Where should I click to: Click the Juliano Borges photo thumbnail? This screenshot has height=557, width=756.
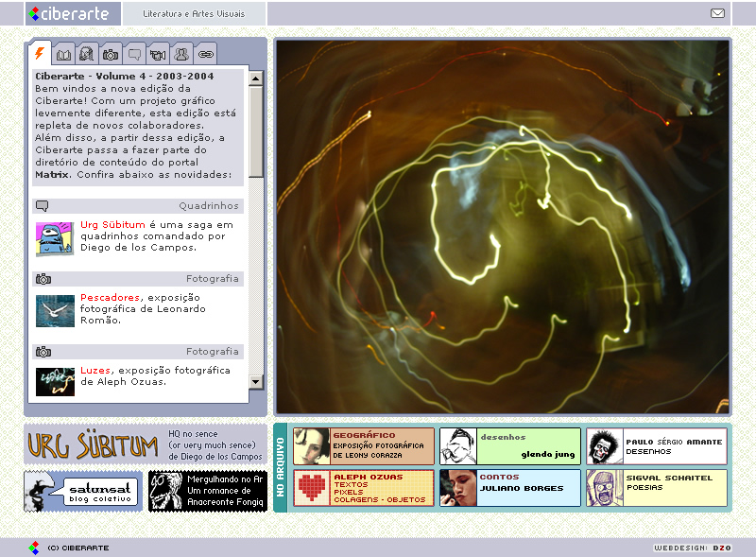[x=458, y=488]
